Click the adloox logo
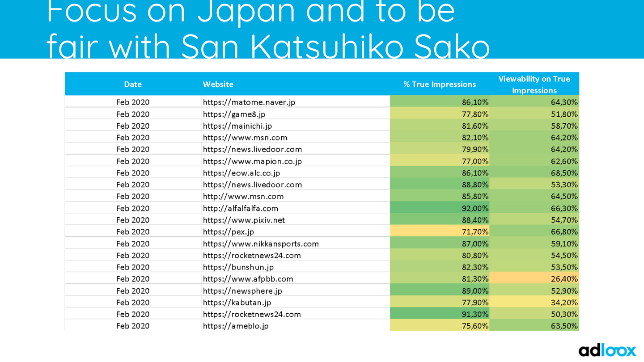 pyautogui.click(x=607, y=350)
